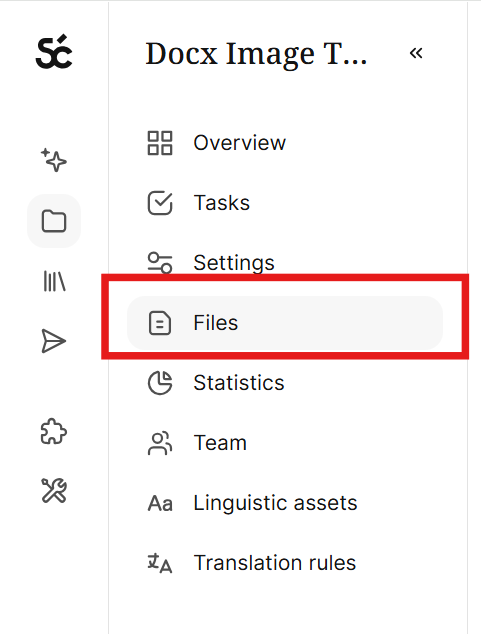This screenshot has height=634, width=481.
Task: Click the paper plane send icon
Action: (54, 341)
